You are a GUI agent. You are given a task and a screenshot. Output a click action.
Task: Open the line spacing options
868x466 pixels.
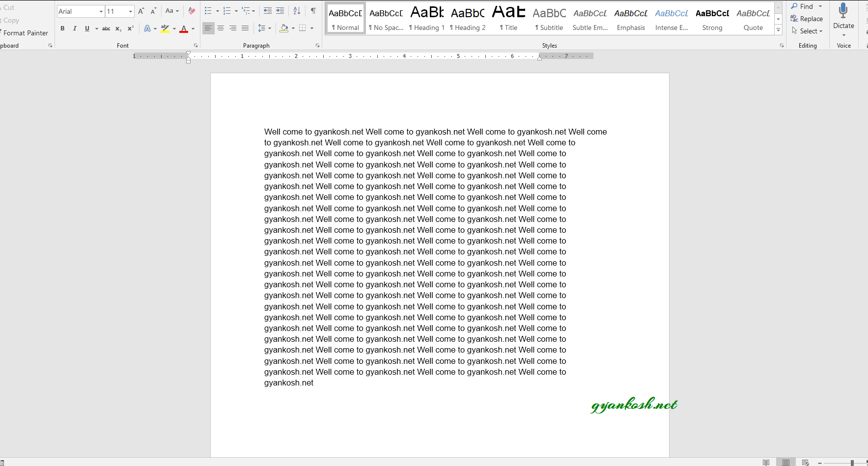(264, 28)
